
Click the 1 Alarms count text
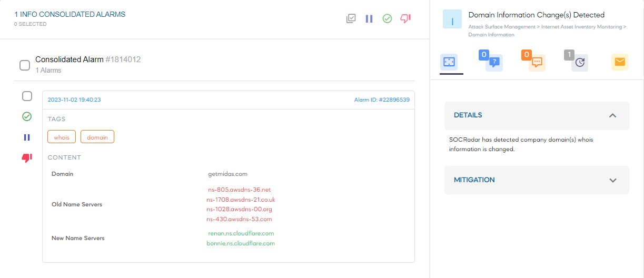click(x=48, y=70)
